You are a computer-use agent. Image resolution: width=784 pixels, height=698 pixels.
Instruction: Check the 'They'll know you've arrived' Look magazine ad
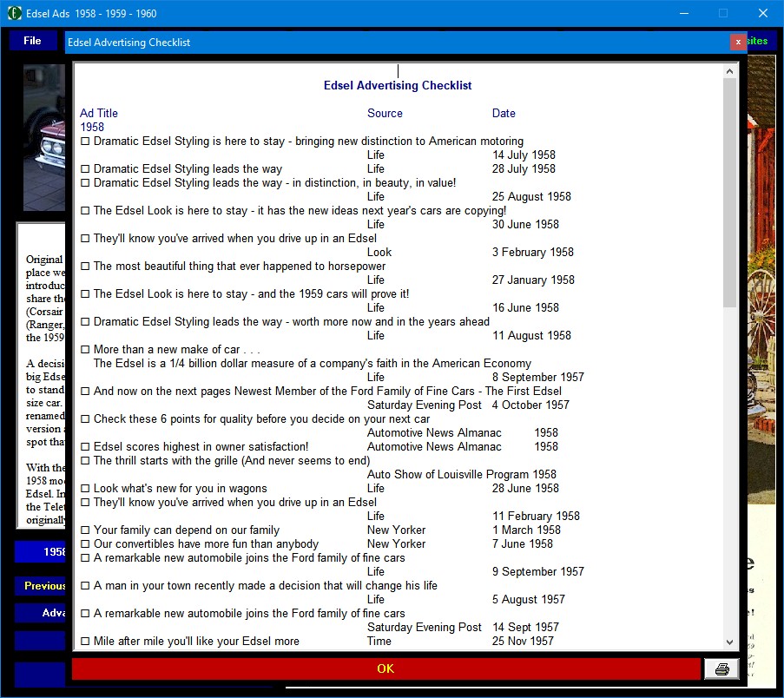click(85, 239)
